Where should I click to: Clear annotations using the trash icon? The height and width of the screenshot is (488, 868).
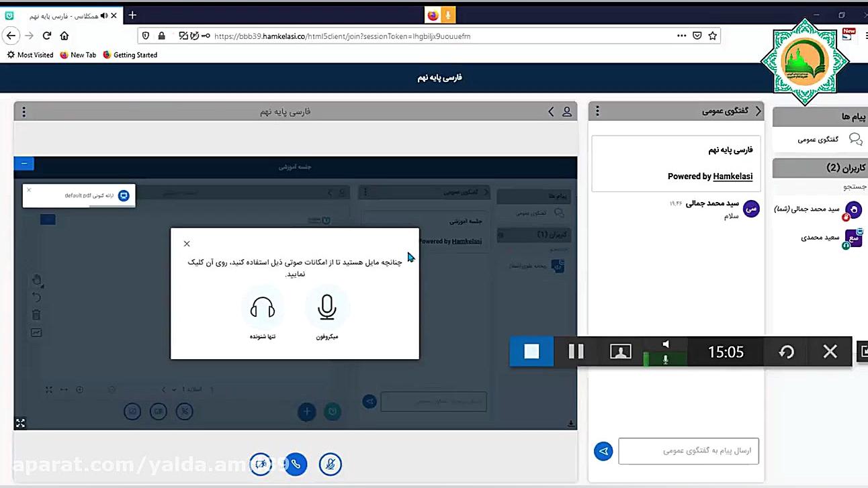point(37,314)
